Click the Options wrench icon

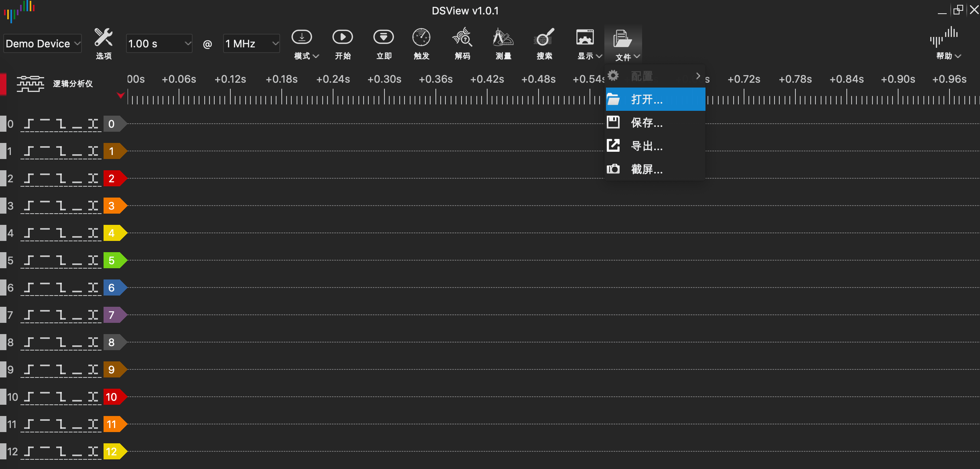click(103, 38)
